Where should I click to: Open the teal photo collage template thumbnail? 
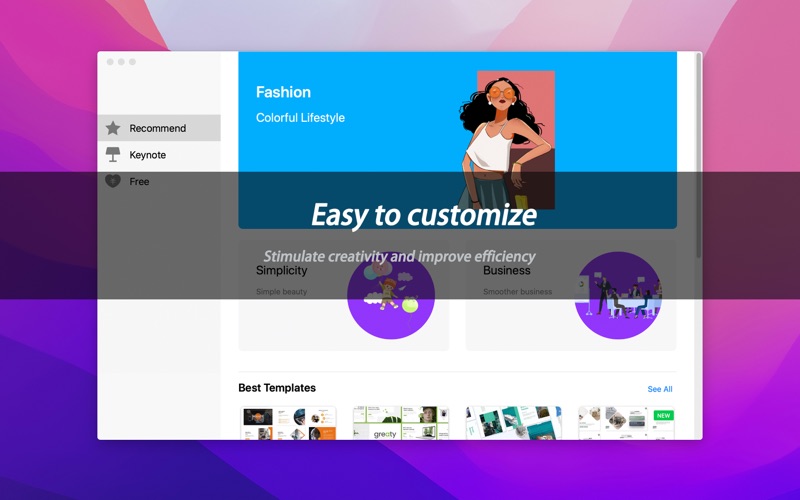[514, 423]
